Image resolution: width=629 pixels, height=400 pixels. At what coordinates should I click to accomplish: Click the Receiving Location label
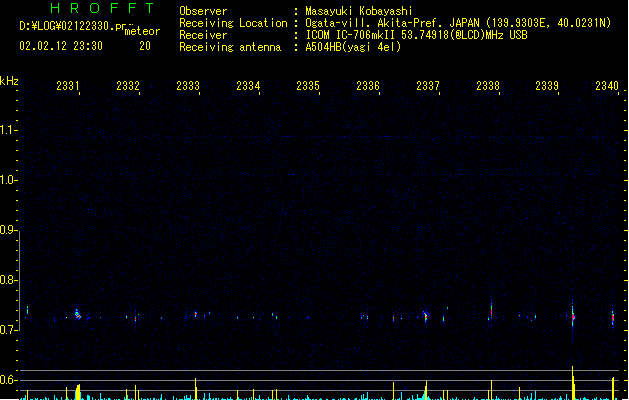click(x=233, y=23)
